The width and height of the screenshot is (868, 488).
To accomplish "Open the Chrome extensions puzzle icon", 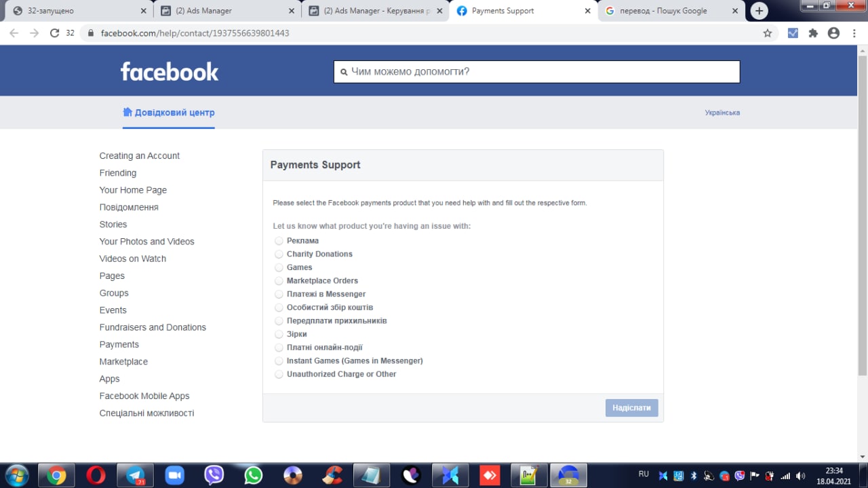I will (x=813, y=33).
